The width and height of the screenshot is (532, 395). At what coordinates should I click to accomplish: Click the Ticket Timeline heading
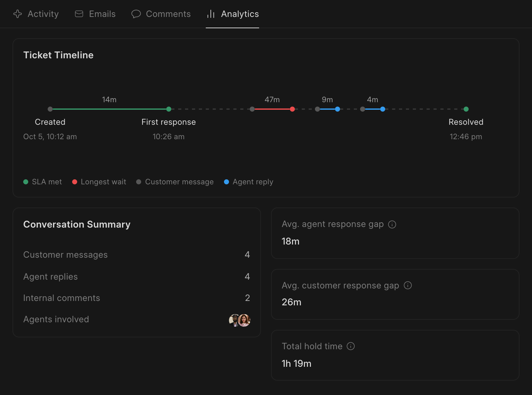point(58,55)
